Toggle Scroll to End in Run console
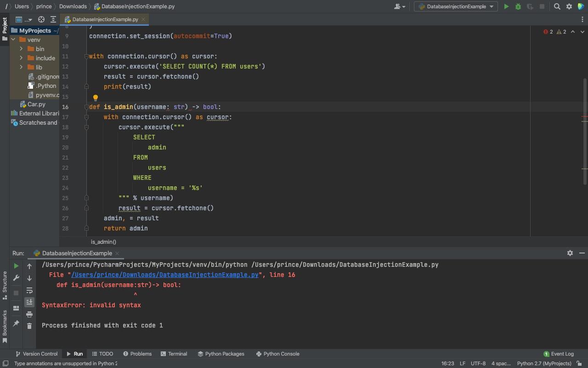The width and height of the screenshot is (588, 368). (29, 302)
